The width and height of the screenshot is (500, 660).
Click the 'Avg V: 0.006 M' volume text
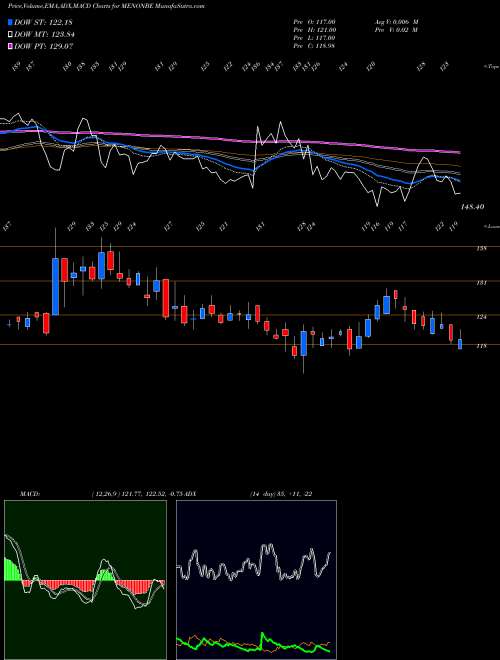tap(396, 21)
